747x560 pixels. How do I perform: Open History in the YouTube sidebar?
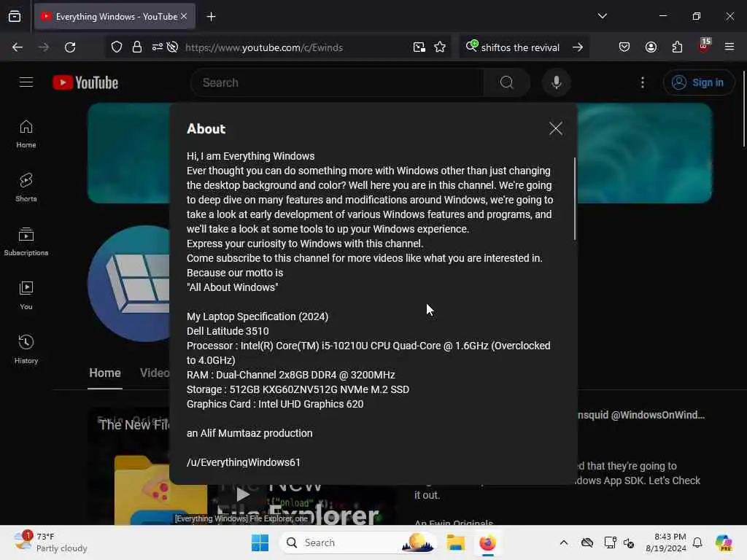click(26, 349)
